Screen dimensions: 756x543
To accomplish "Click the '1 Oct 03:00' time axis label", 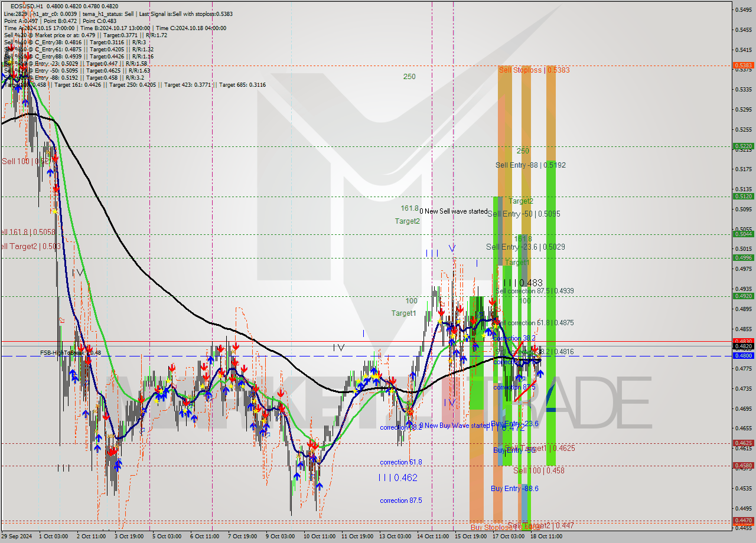I will click(53, 537).
